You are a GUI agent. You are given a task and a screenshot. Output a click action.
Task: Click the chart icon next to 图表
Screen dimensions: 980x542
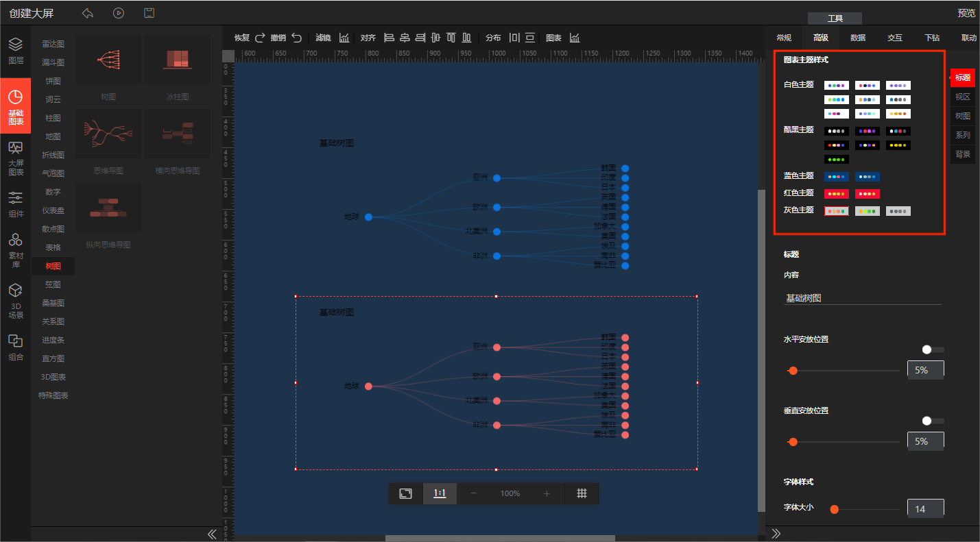[x=575, y=38]
